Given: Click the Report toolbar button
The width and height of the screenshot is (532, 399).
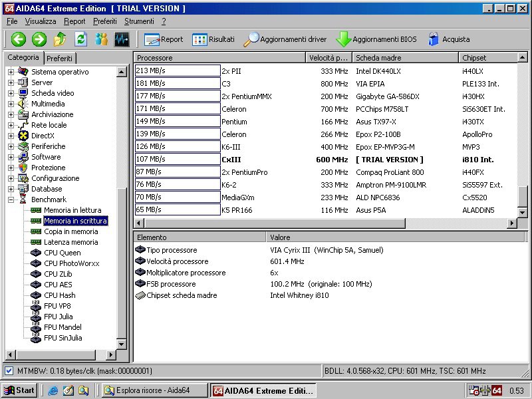Looking at the screenshot, I should [164, 39].
